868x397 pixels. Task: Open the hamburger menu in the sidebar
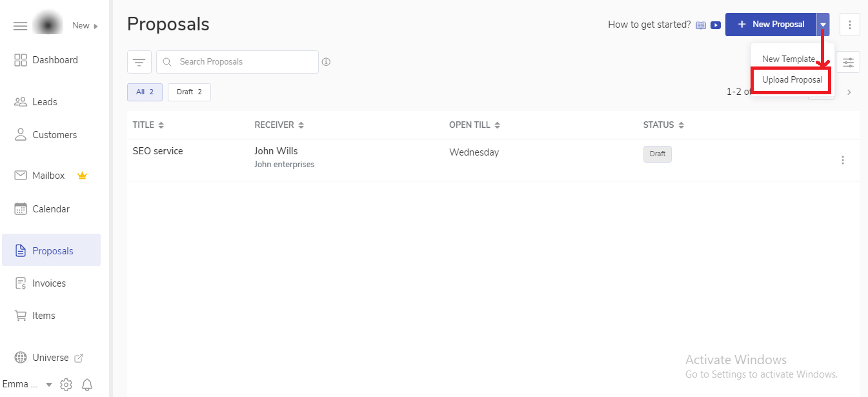tap(21, 26)
